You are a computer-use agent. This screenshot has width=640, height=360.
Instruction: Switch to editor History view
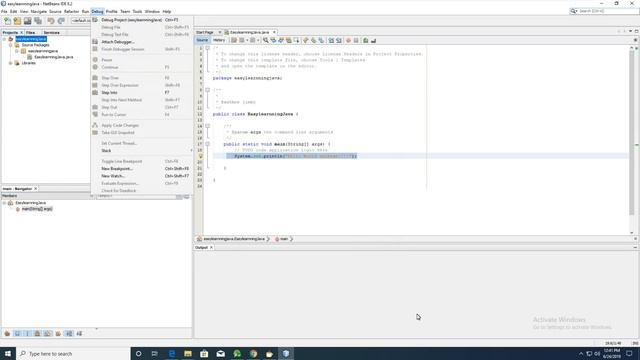point(219,40)
